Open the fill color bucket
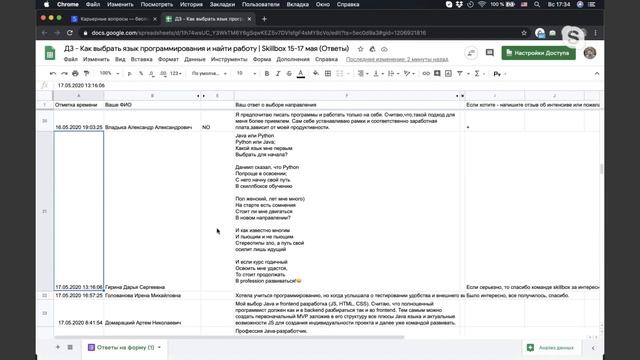The height and width of the screenshot is (360, 640). pyautogui.click(x=316, y=73)
